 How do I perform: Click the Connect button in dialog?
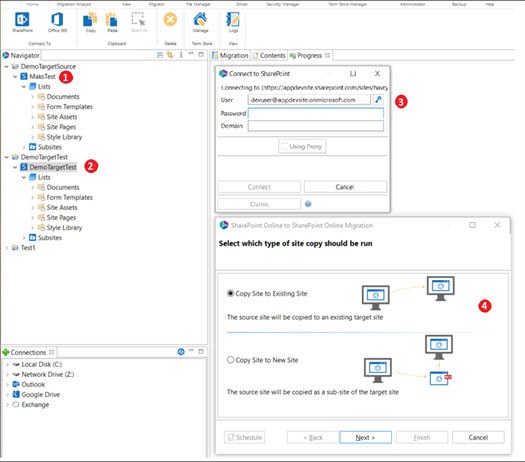(259, 187)
